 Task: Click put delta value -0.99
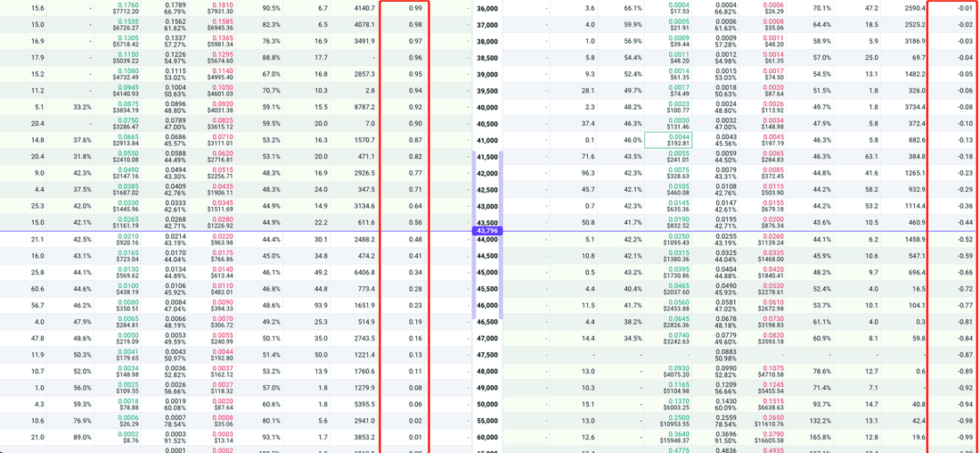tap(964, 437)
